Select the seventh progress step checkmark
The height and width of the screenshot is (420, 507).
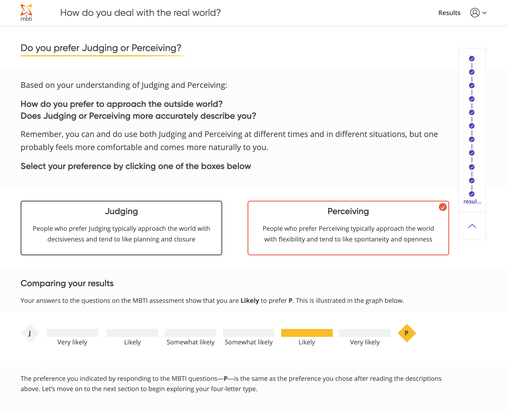pyautogui.click(x=472, y=139)
